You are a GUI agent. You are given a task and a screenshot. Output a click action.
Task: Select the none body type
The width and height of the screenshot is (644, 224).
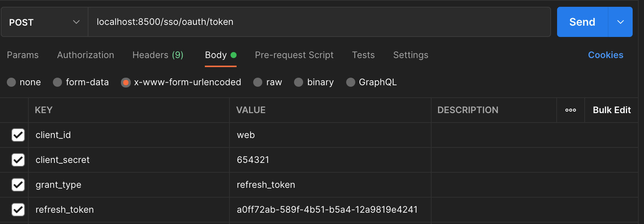12,82
